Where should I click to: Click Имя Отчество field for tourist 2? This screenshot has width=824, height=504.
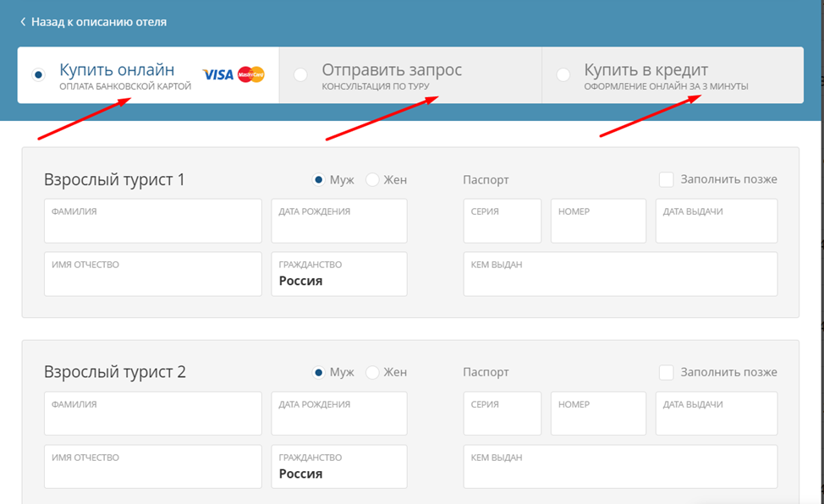pos(152,467)
